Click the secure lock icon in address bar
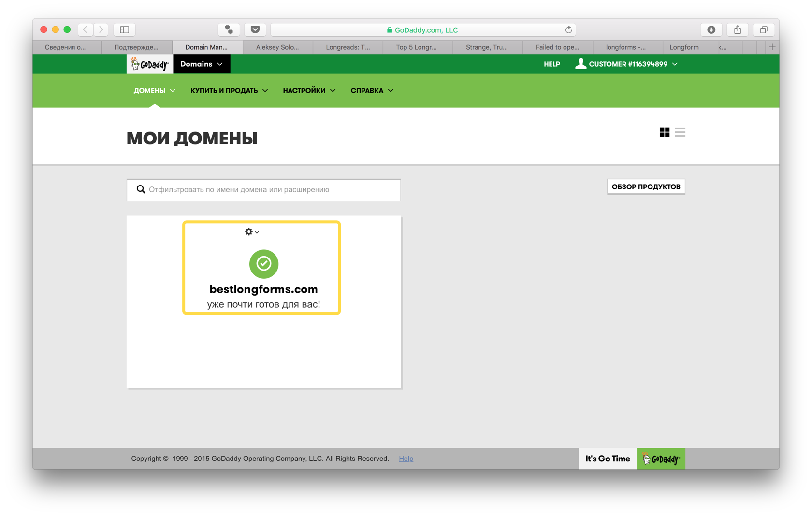Image resolution: width=812 pixels, height=516 pixels. [x=390, y=30]
